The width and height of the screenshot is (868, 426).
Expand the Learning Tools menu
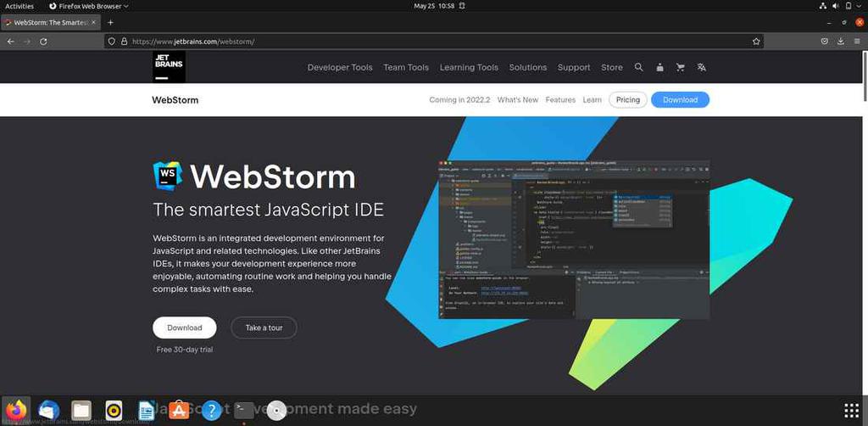[x=469, y=67]
